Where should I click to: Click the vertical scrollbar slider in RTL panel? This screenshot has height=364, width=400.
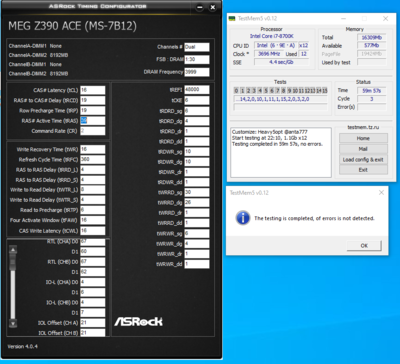point(13,262)
